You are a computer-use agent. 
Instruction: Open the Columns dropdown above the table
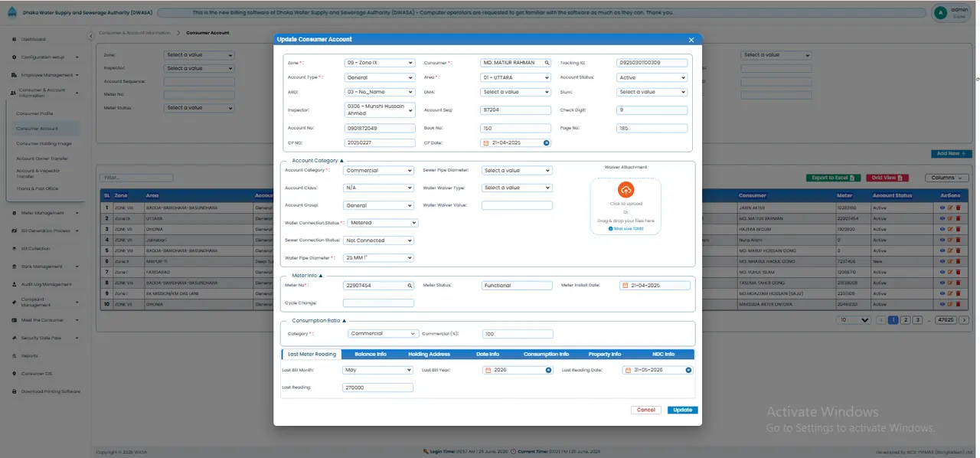coord(946,178)
